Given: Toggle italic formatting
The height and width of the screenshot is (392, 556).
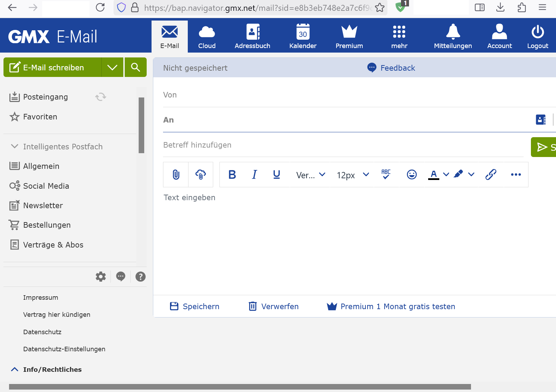Looking at the screenshot, I should (254, 174).
